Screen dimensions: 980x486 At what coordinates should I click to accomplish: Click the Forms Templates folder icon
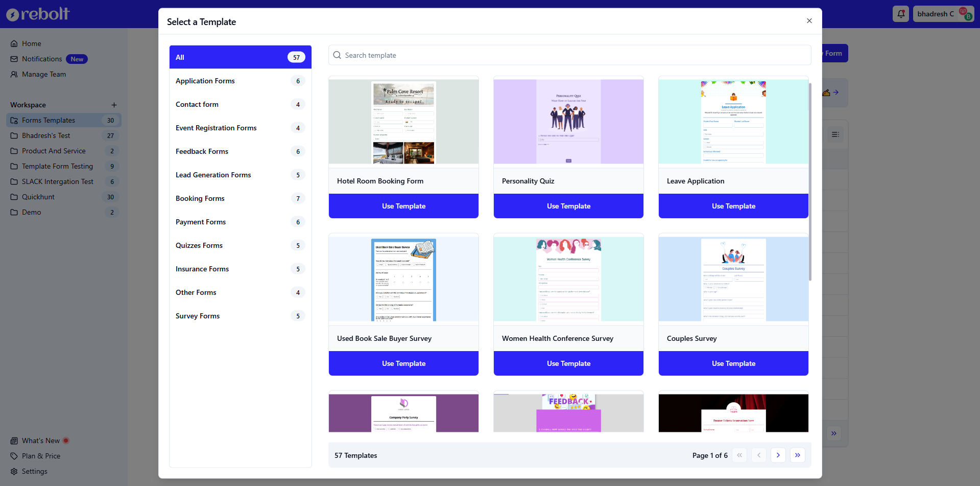point(14,121)
